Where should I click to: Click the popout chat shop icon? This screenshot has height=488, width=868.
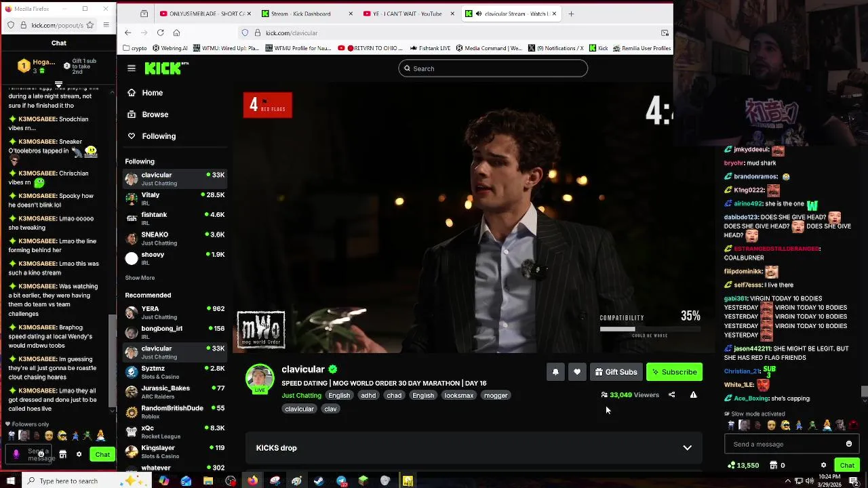coord(62,454)
